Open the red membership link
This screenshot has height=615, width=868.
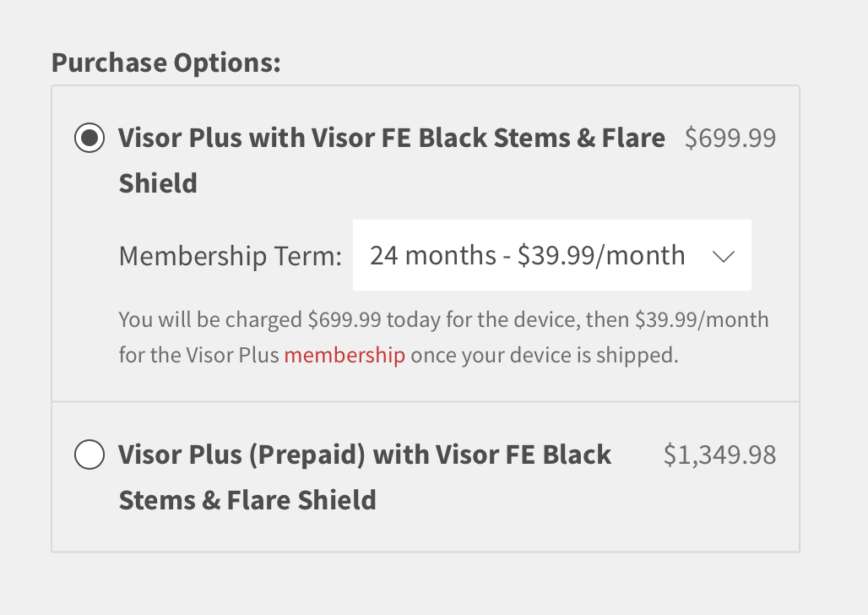pyautogui.click(x=344, y=355)
